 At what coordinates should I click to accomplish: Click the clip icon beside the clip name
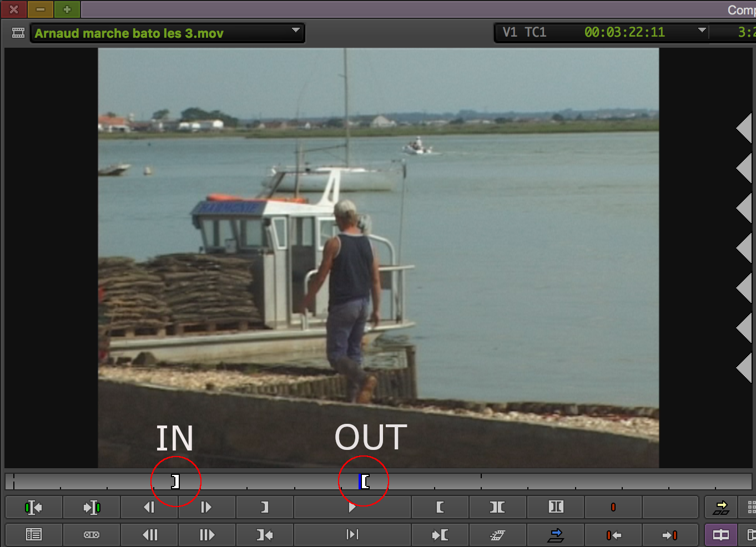[18, 33]
